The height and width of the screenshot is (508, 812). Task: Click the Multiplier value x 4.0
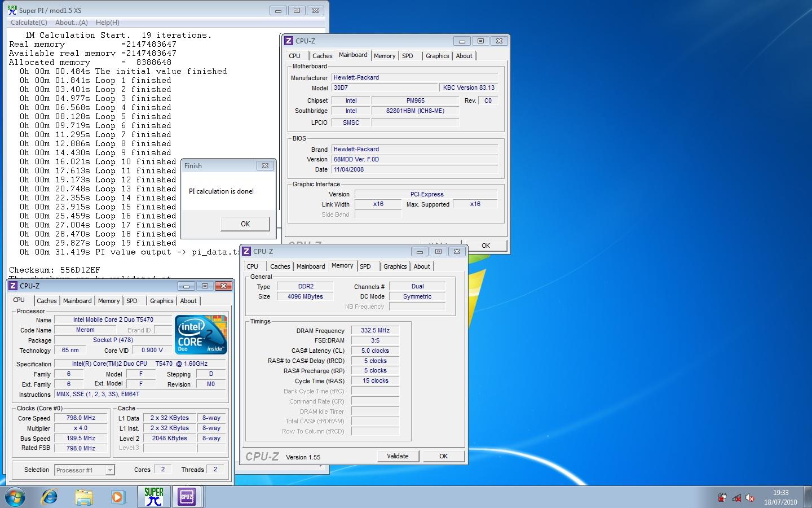[81, 428]
